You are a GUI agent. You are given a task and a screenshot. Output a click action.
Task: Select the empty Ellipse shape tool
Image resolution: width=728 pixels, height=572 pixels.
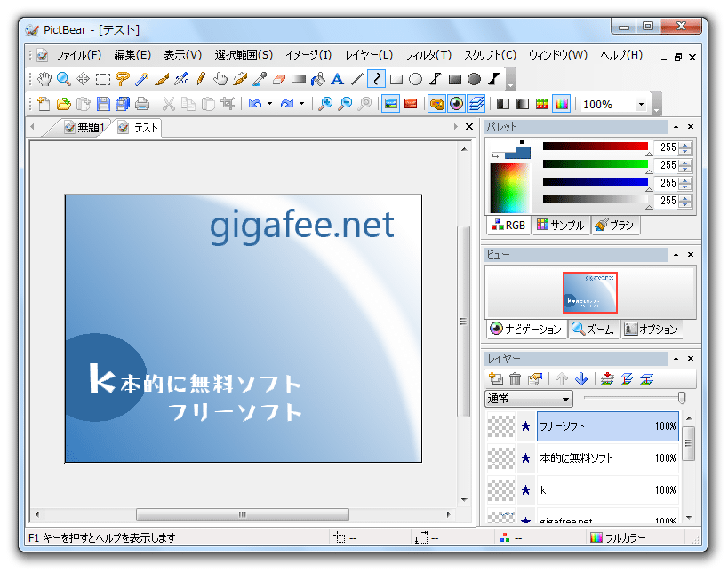(x=415, y=79)
